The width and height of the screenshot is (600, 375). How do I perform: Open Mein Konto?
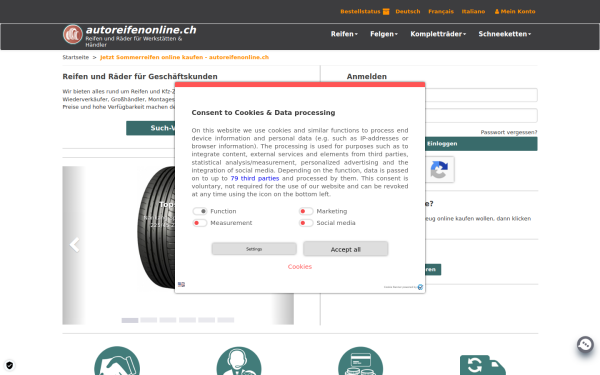tap(515, 11)
